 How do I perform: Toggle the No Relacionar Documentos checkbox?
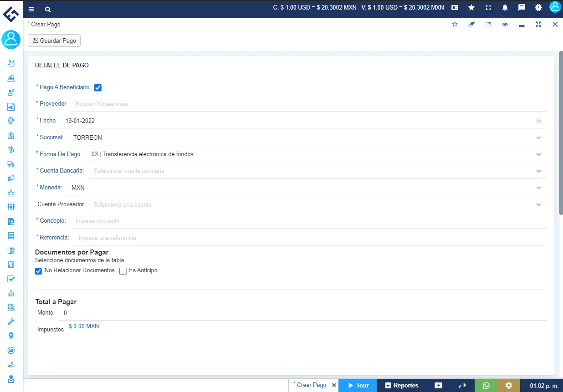39,271
